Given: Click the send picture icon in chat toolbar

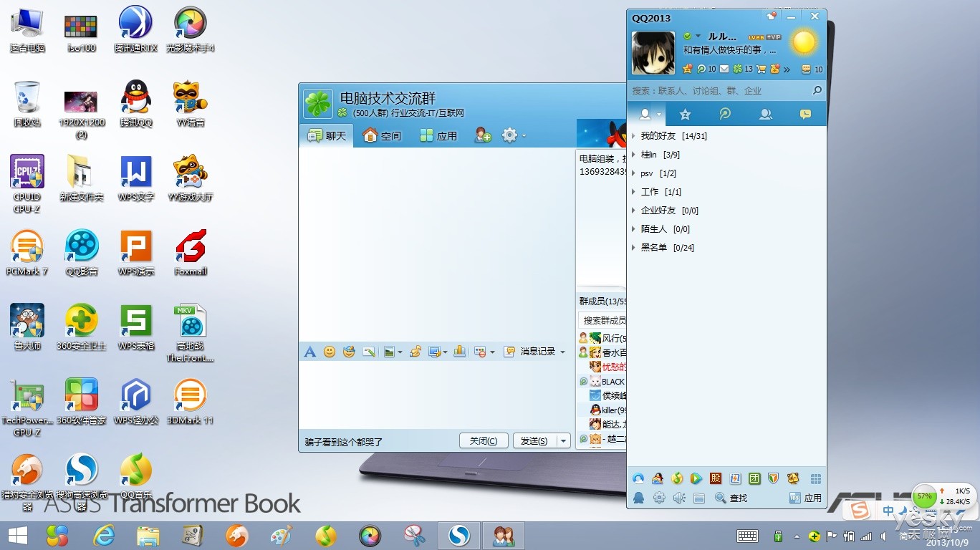Looking at the screenshot, I should [389, 352].
